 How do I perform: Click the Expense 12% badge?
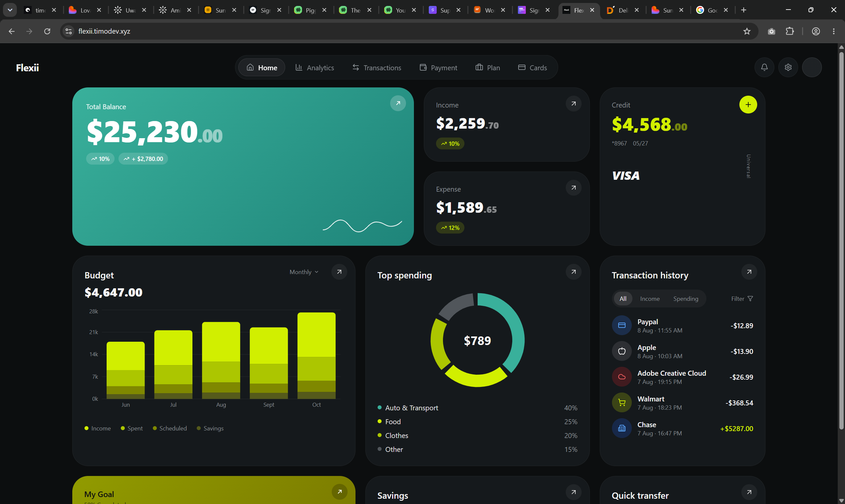click(x=450, y=228)
